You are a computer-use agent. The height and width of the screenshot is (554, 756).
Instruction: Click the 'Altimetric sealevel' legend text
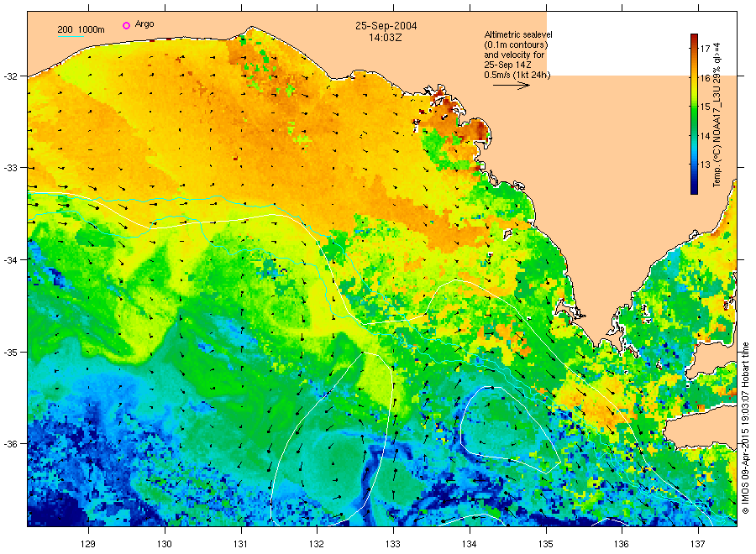518,34
